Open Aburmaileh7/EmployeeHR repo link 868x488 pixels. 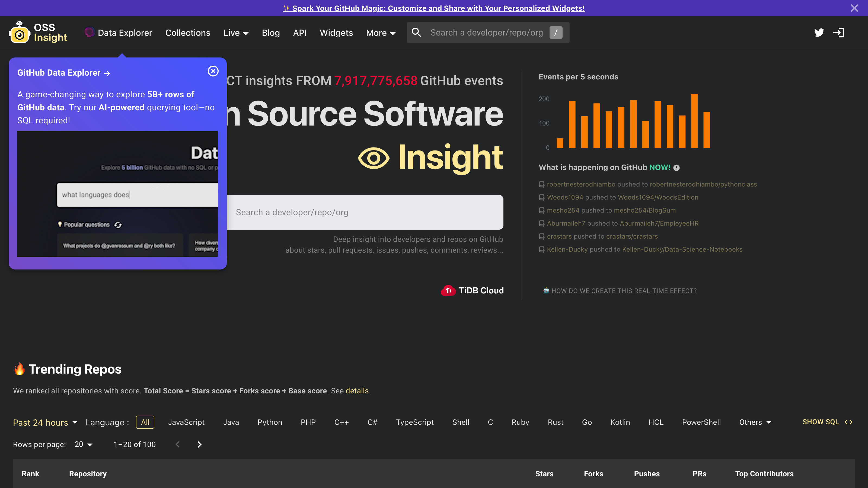click(659, 224)
